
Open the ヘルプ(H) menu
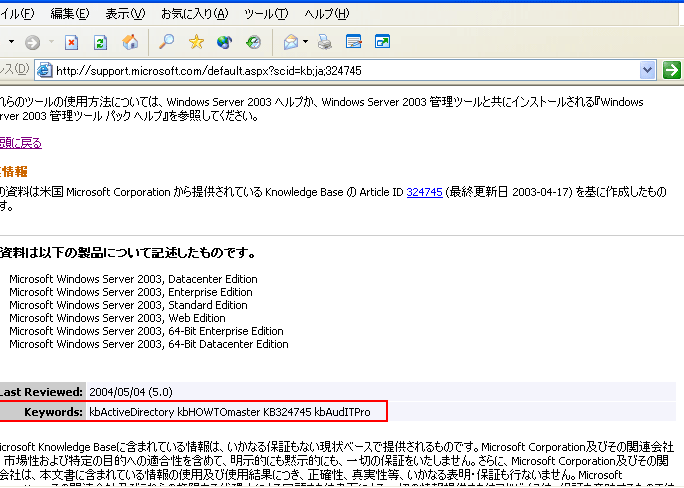pos(327,14)
